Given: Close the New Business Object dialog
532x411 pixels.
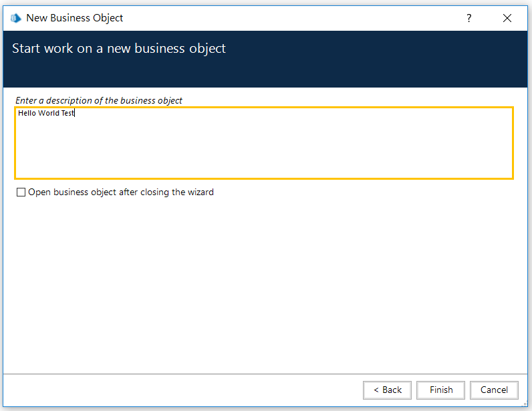Looking at the screenshot, I should 507,19.
